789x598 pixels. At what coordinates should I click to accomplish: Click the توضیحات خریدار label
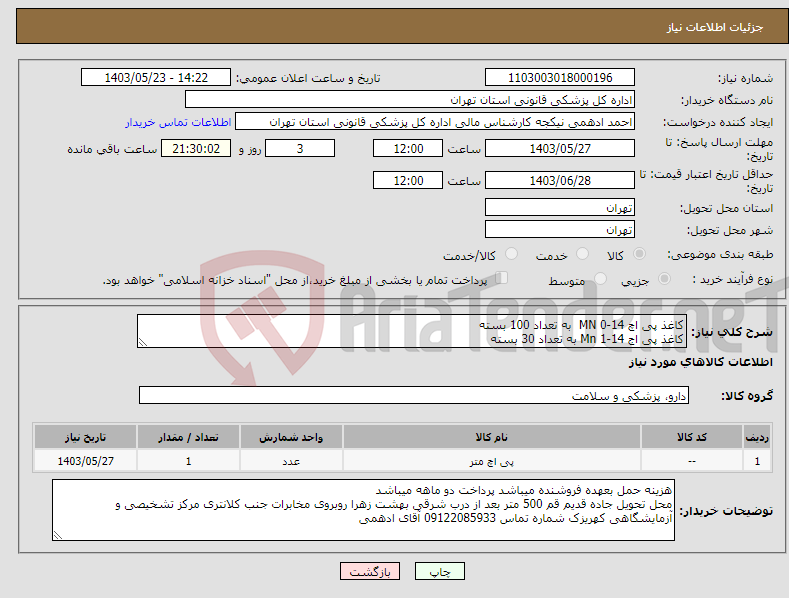tap(726, 511)
